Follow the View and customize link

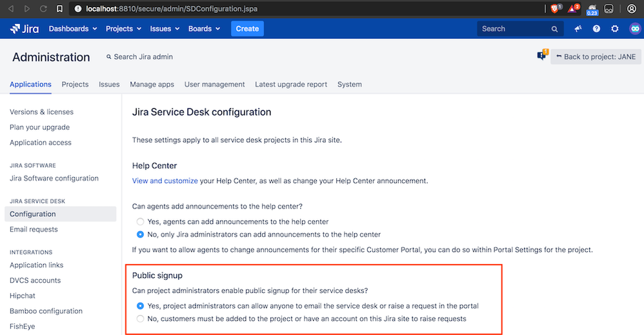tap(165, 181)
